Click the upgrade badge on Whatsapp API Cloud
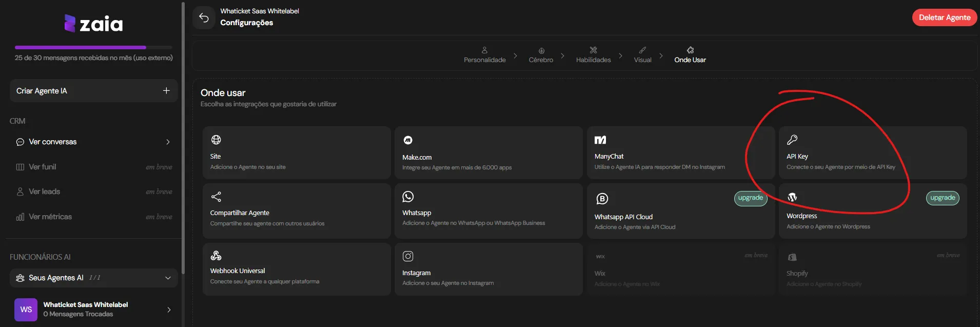 click(x=751, y=198)
